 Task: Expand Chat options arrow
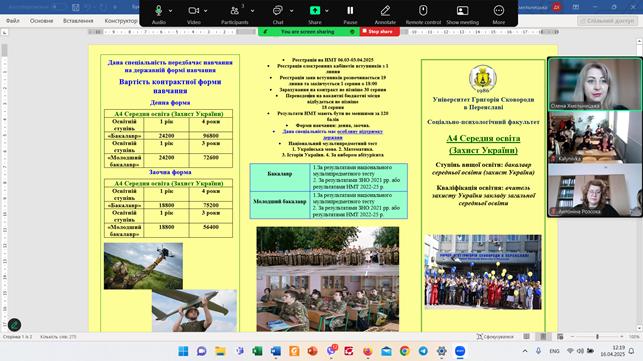coord(292,11)
